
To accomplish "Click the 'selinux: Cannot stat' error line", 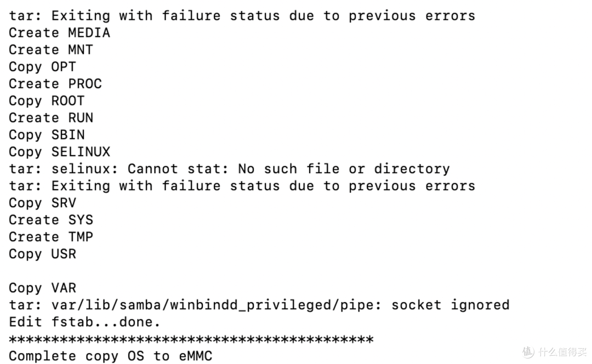I will (x=229, y=169).
